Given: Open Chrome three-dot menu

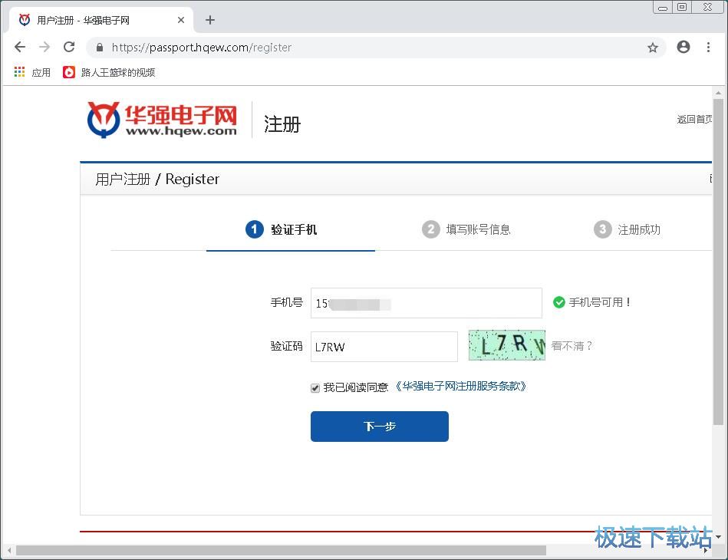Looking at the screenshot, I should click(x=708, y=47).
